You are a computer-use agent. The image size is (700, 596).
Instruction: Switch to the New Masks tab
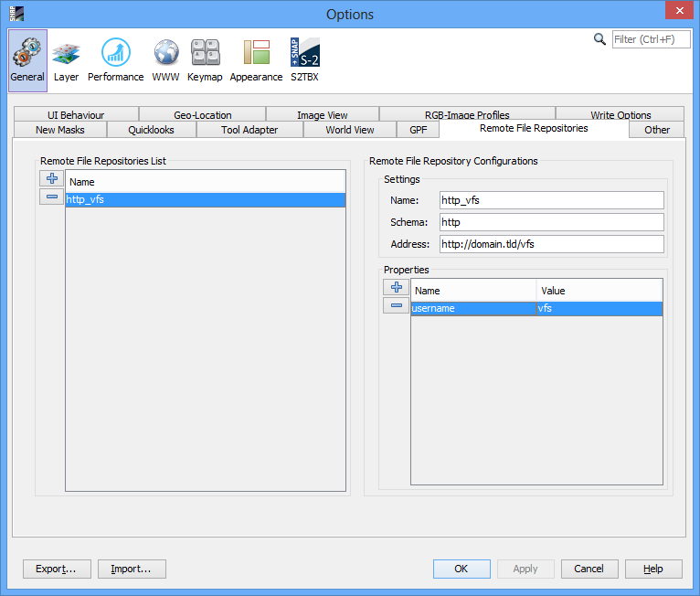pyautogui.click(x=60, y=130)
